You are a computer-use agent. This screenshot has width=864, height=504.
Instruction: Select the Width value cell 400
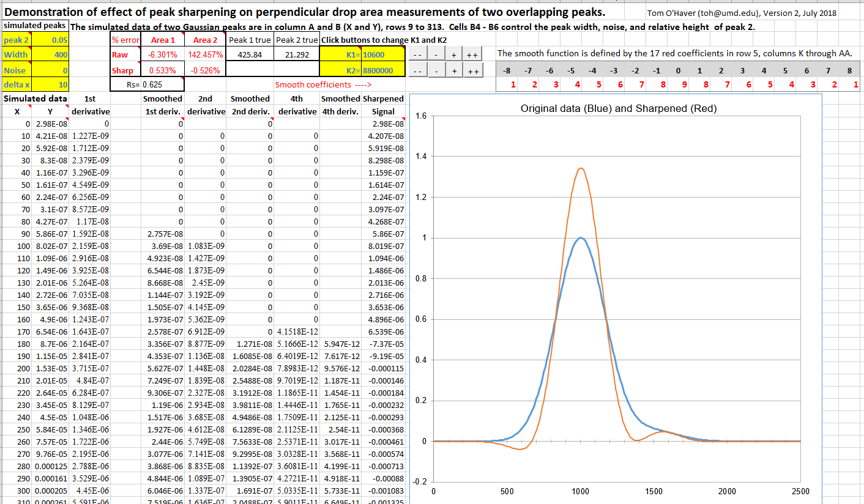click(51, 54)
